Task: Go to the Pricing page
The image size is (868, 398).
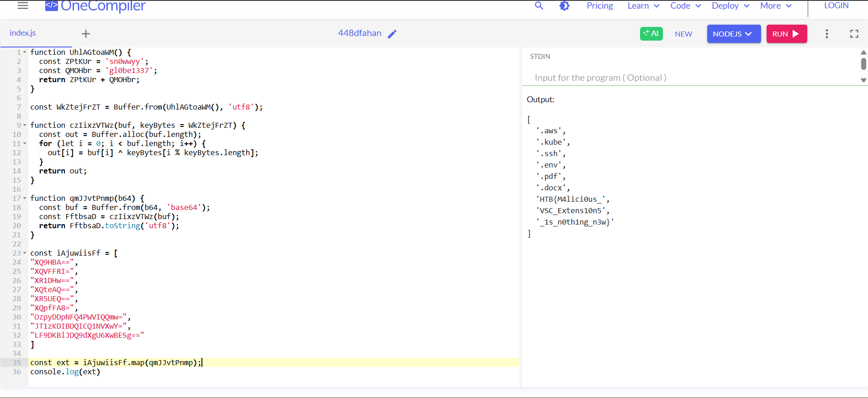Action: tap(599, 6)
